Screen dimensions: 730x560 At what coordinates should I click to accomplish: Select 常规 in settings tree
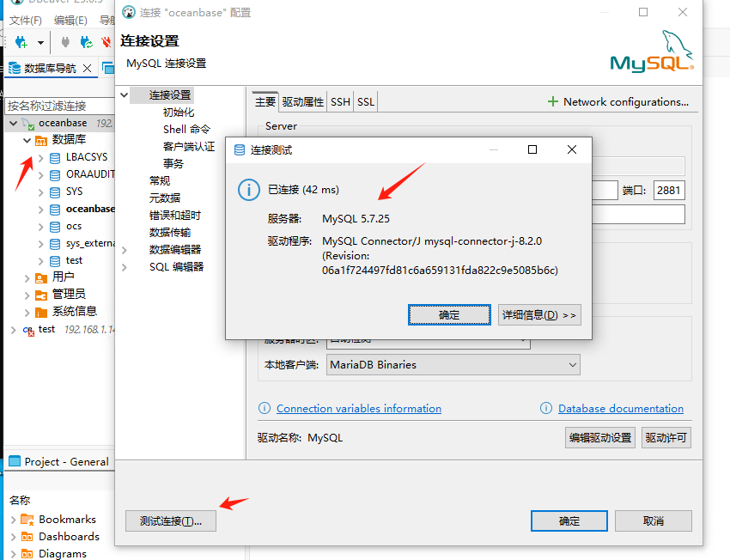[x=160, y=181]
